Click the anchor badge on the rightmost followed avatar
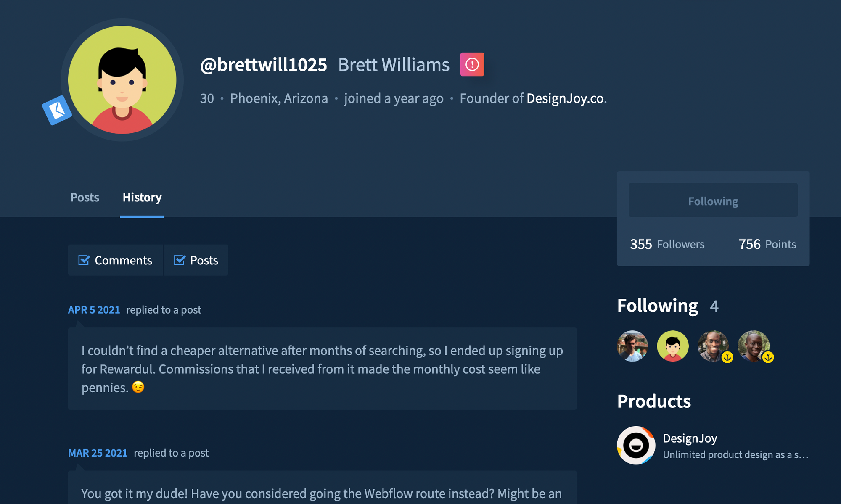Screen dimensions: 841x504 [768, 357]
